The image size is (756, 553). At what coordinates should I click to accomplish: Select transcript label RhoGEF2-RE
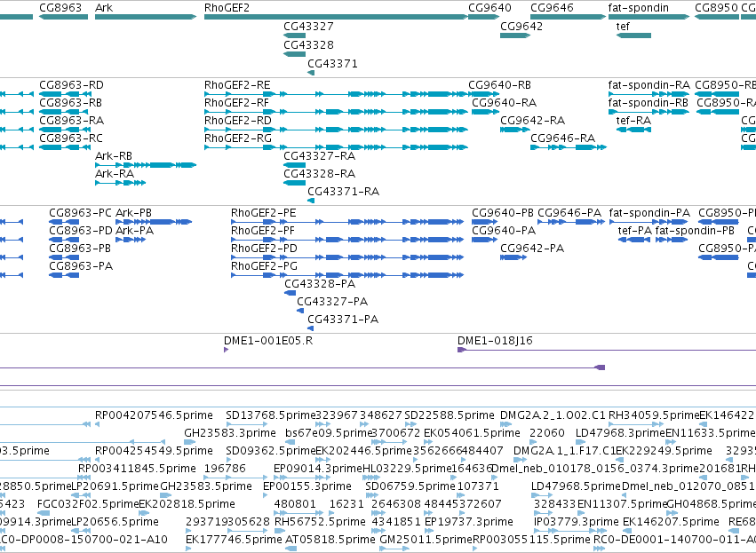[x=237, y=85]
